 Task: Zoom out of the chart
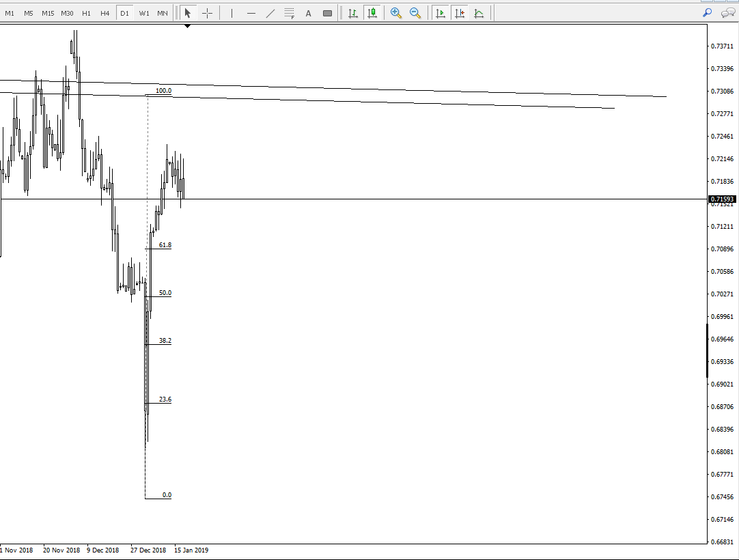415,13
